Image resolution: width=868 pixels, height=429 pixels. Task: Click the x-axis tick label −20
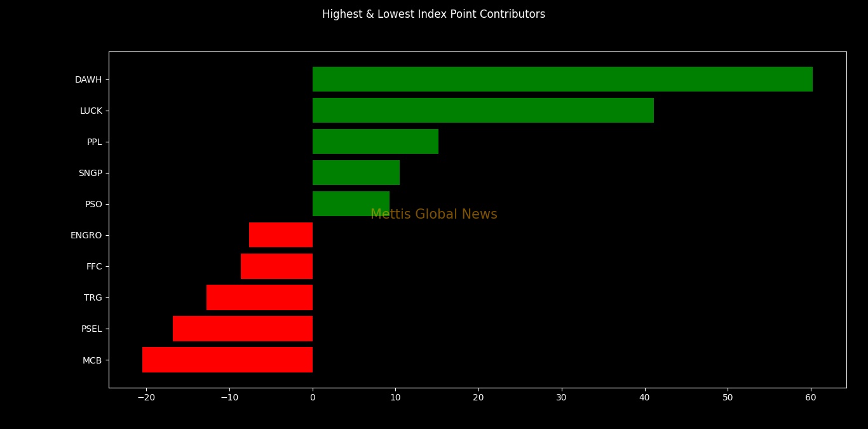[146, 398]
